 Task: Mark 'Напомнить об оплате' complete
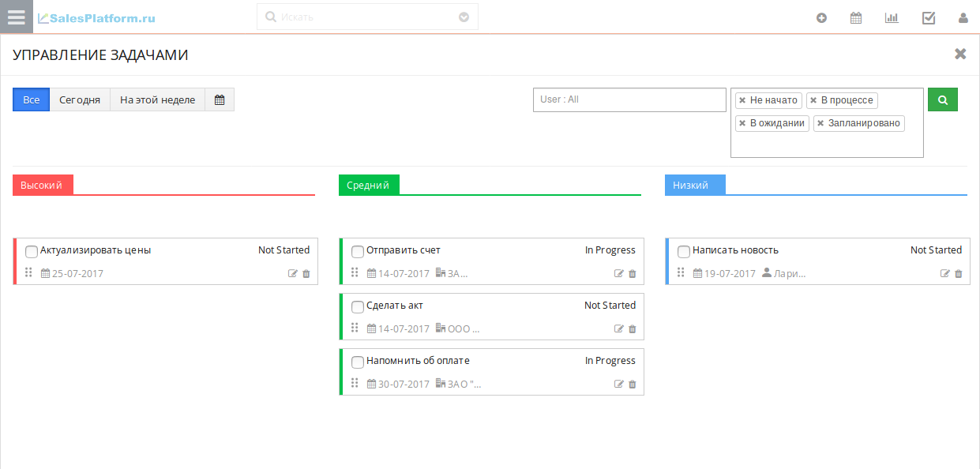pyautogui.click(x=357, y=361)
